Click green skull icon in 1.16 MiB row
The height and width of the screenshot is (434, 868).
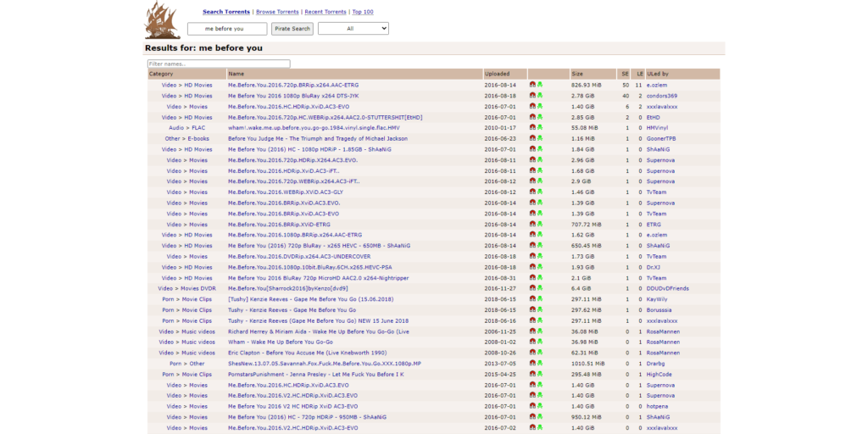pyautogui.click(x=540, y=138)
